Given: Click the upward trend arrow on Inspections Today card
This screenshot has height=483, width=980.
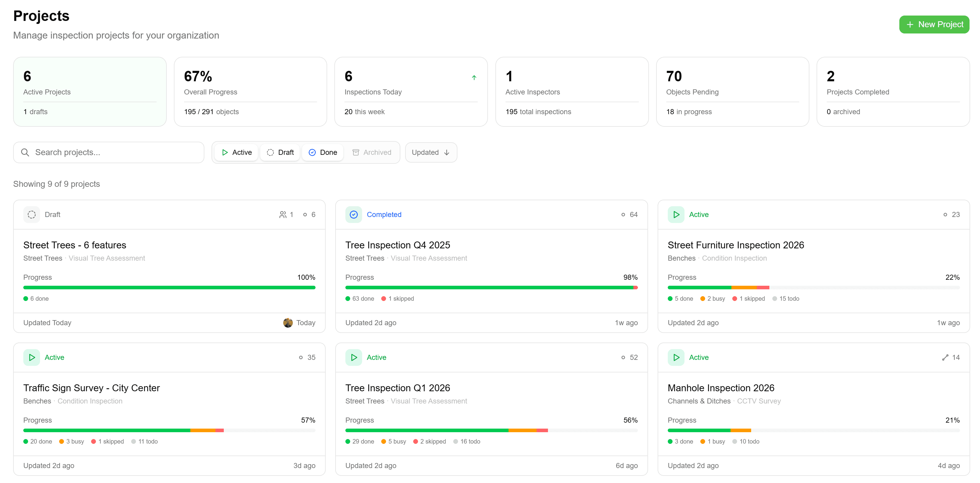Looking at the screenshot, I should pos(474,77).
